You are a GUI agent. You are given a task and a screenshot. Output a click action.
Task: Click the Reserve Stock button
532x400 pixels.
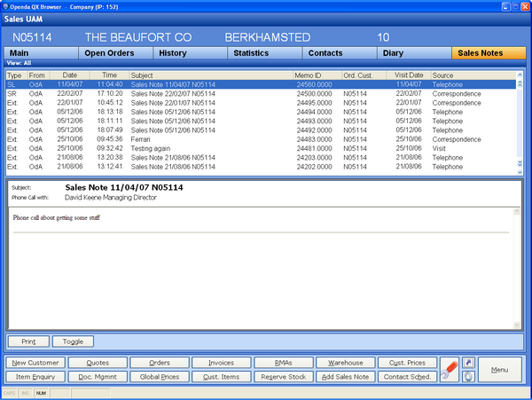284,377
